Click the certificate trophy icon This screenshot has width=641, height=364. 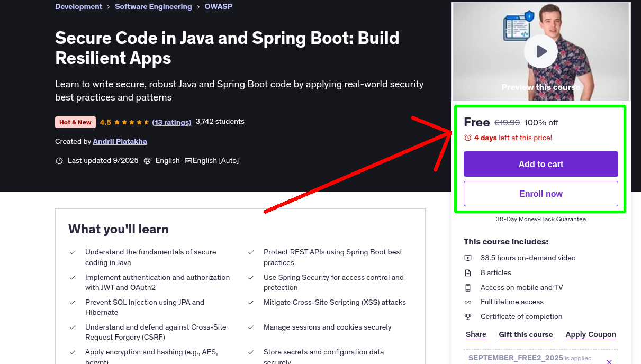coord(468,317)
